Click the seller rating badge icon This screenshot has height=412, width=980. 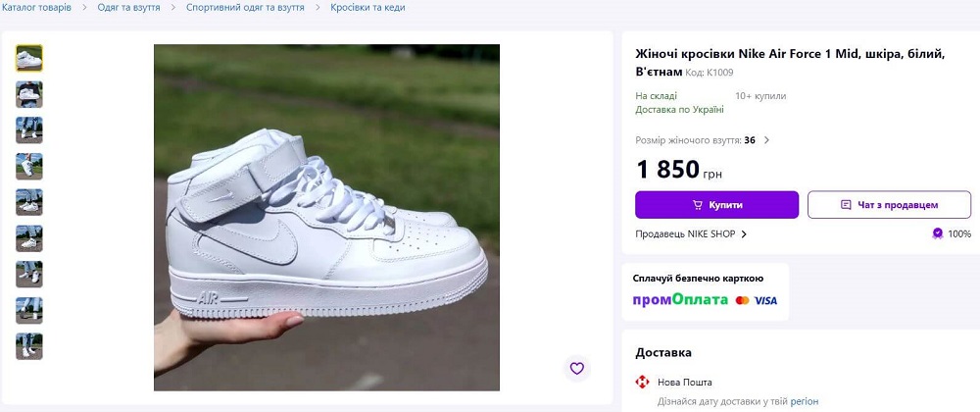click(938, 233)
